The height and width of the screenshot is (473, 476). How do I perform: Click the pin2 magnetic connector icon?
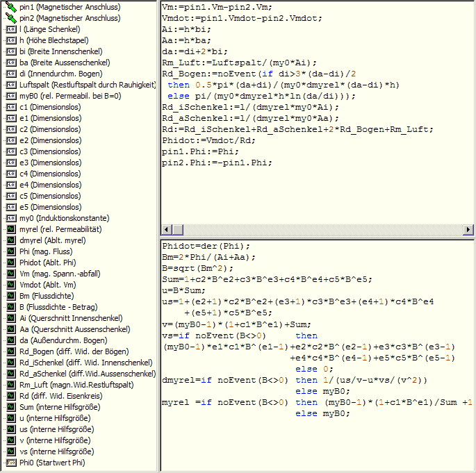point(10,17)
